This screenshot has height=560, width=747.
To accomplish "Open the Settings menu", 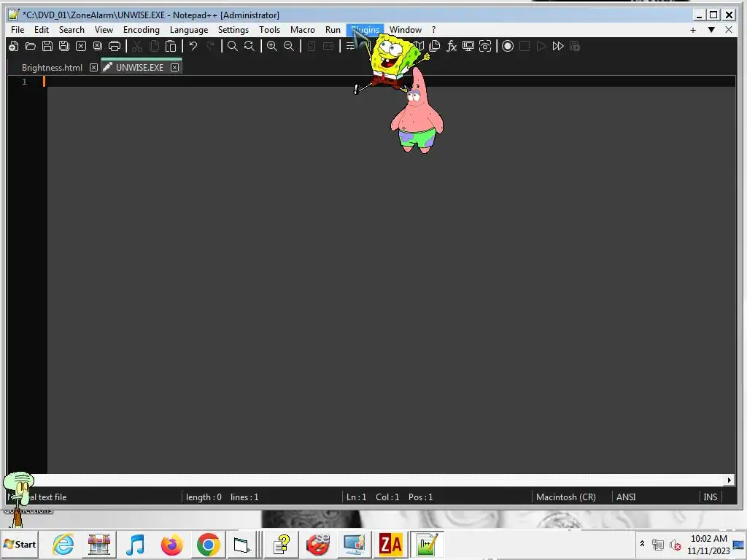I will 233,29.
